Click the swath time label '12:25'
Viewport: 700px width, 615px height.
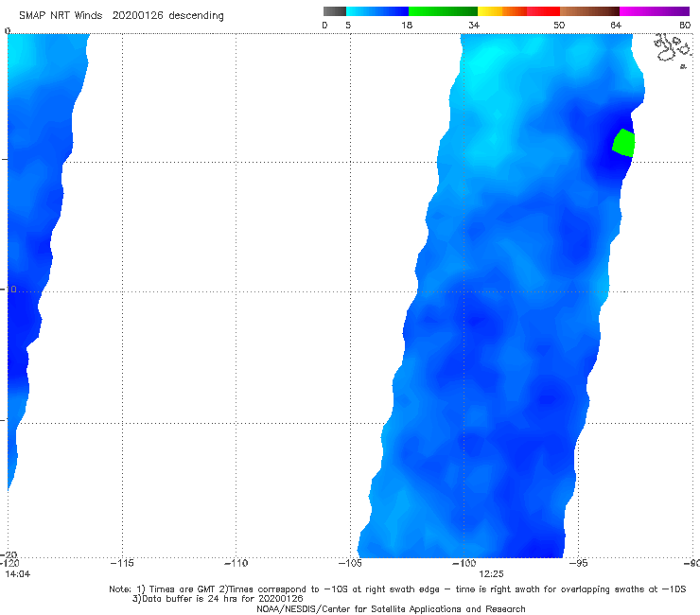click(491, 574)
